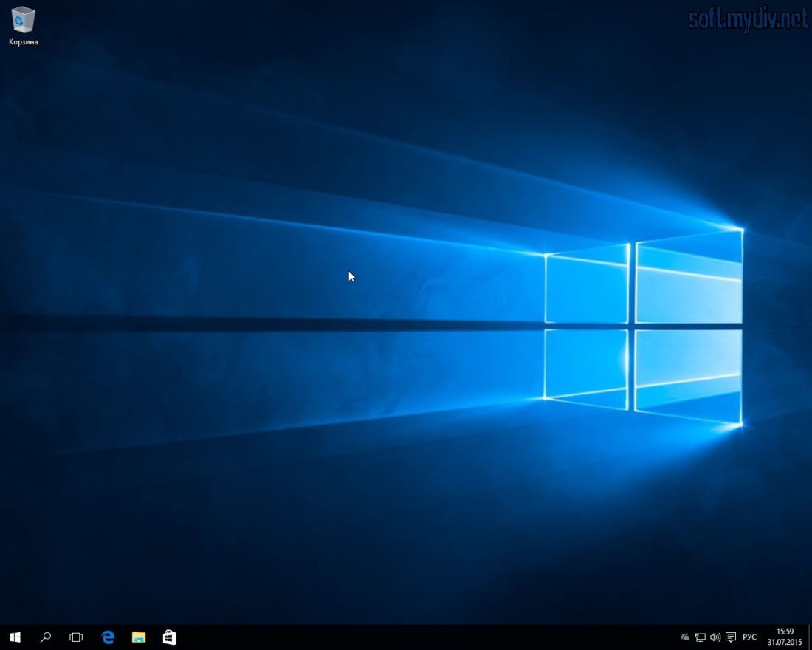Open the Action Center notifications icon

click(x=731, y=637)
